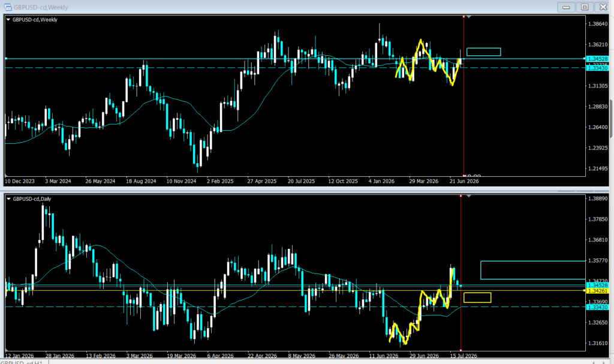Viewport: 614px width, 364px height.
Task: Click the 1.33430 price label on Weekly axis
Action: tap(598, 68)
